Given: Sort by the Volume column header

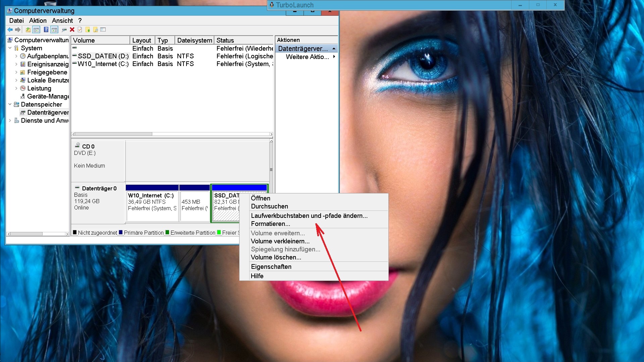Looking at the screenshot, I should pos(100,40).
